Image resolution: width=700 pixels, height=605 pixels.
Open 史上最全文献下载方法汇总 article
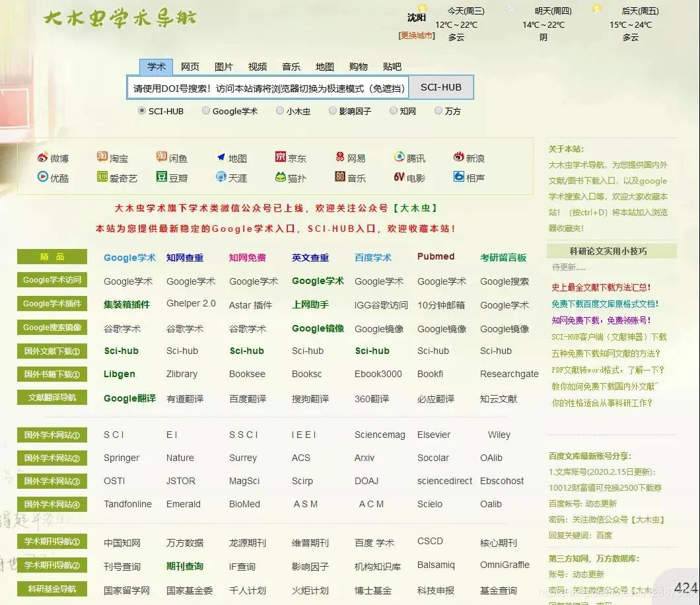coord(602,287)
